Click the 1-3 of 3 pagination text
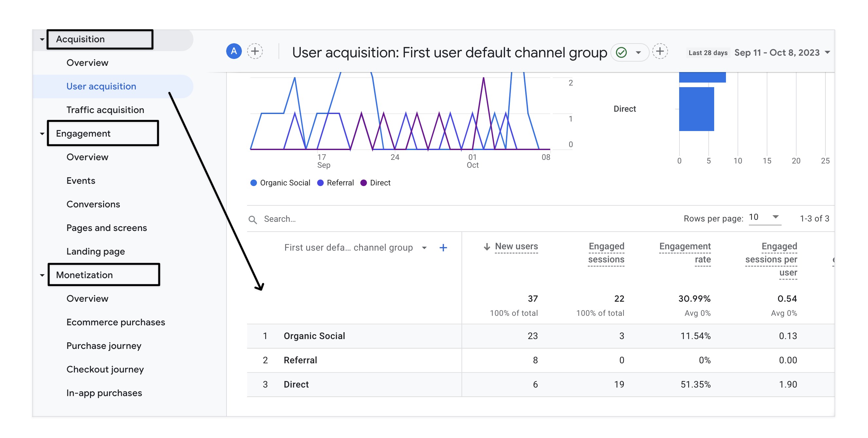 [x=814, y=219]
